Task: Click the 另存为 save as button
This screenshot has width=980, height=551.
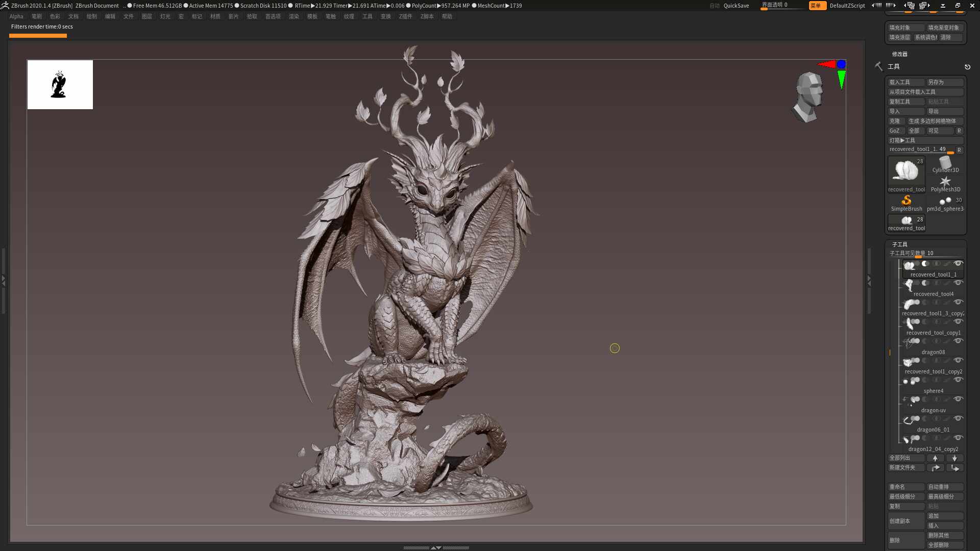Action: [945, 82]
